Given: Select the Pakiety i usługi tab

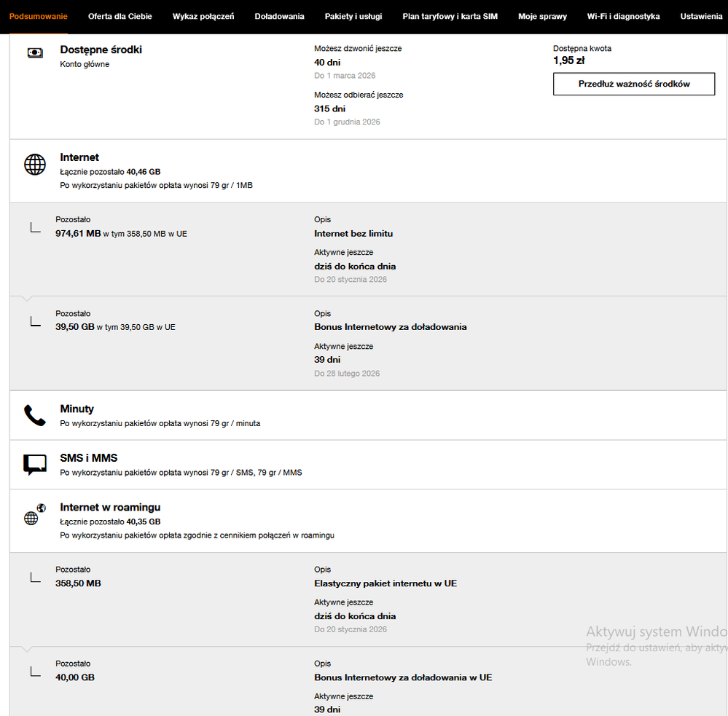Looking at the screenshot, I should (353, 16).
